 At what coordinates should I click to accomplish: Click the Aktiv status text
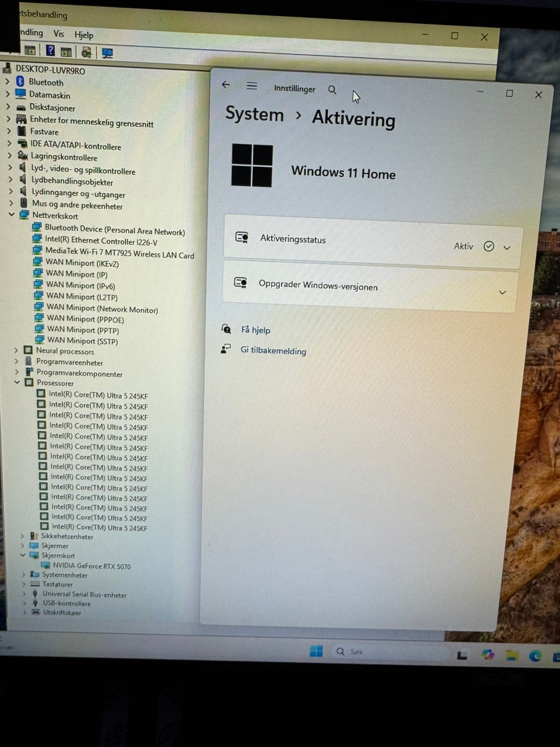464,246
